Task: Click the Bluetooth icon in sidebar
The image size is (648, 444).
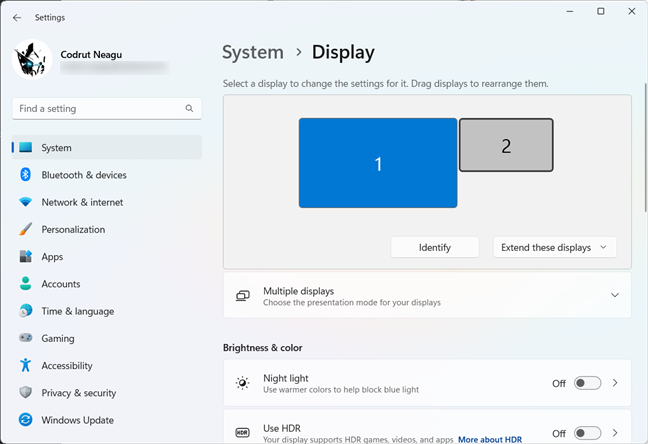Action: 26,174
